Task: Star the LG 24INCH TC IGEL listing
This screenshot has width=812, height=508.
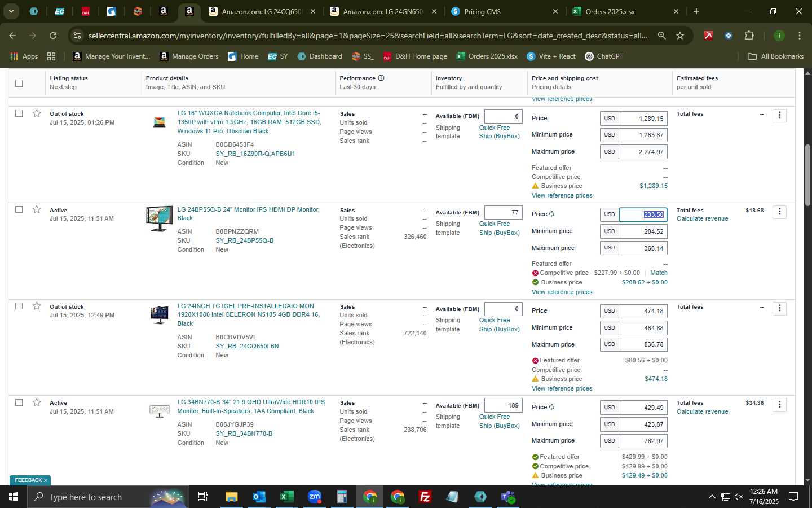Action: tap(37, 306)
